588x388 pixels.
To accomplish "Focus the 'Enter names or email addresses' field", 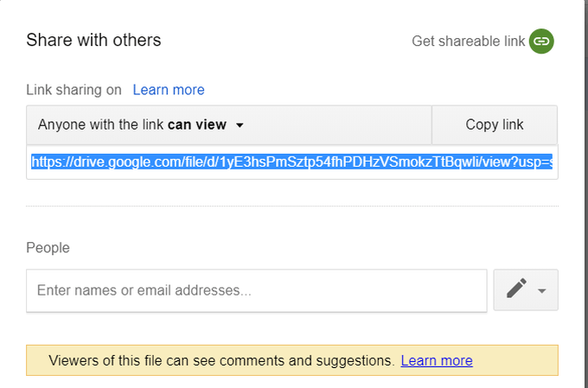I will (257, 290).
